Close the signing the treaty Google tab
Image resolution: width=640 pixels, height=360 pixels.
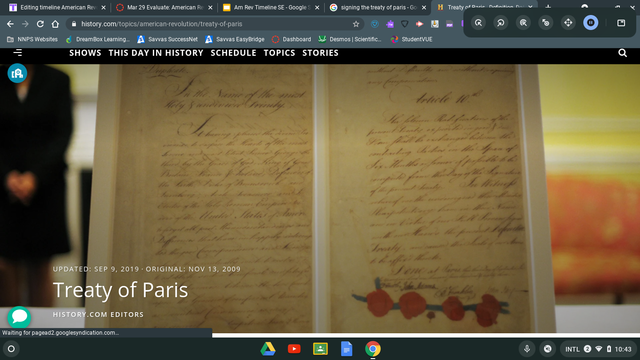(424, 7)
